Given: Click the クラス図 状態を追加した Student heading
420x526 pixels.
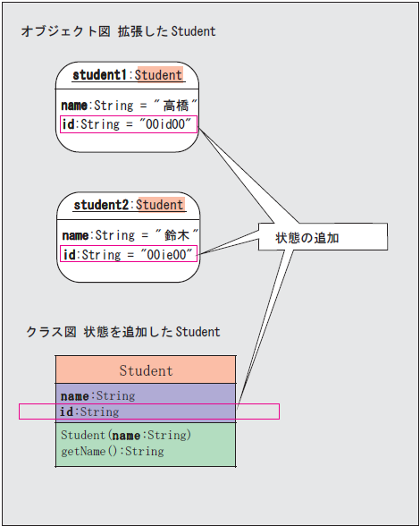Looking at the screenshot, I should (123, 332).
